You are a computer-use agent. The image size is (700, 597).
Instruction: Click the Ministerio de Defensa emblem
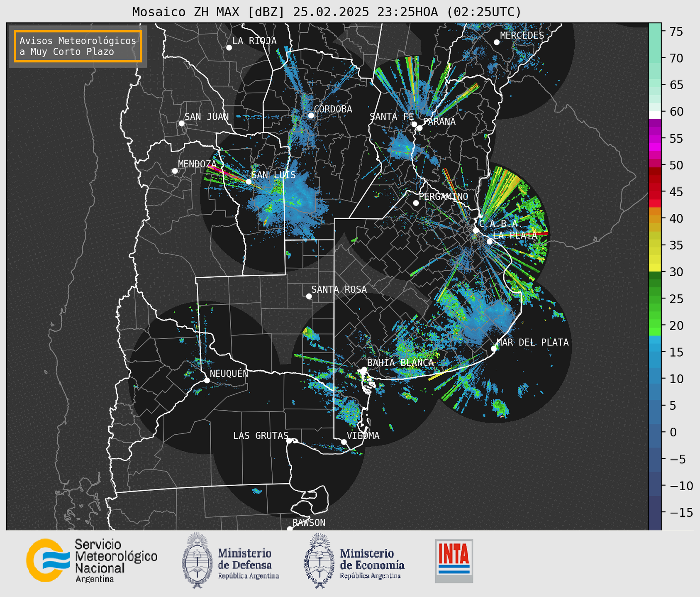[x=197, y=560]
